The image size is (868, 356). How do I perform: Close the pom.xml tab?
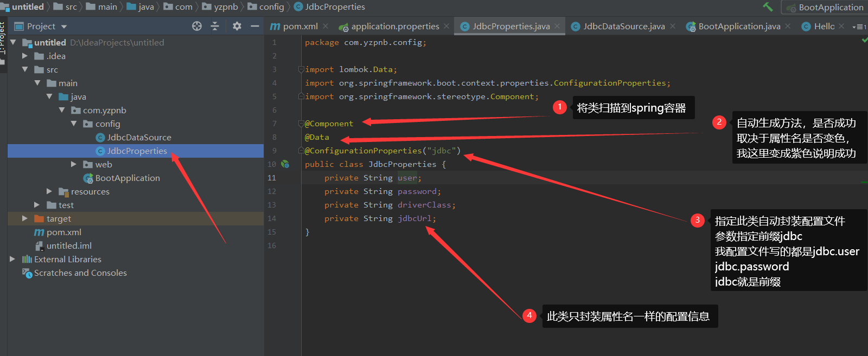[x=325, y=26]
